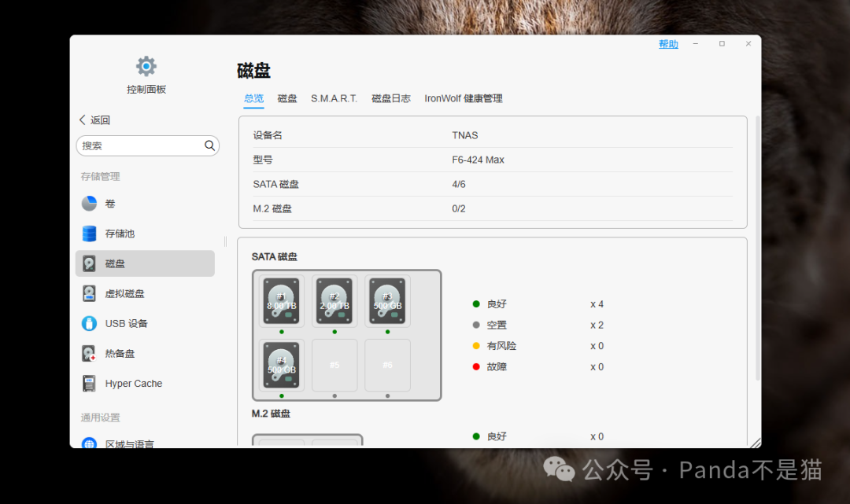The width and height of the screenshot is (850, 504).
Task: Click the search magnifier icon
Action: click(209, 145)
